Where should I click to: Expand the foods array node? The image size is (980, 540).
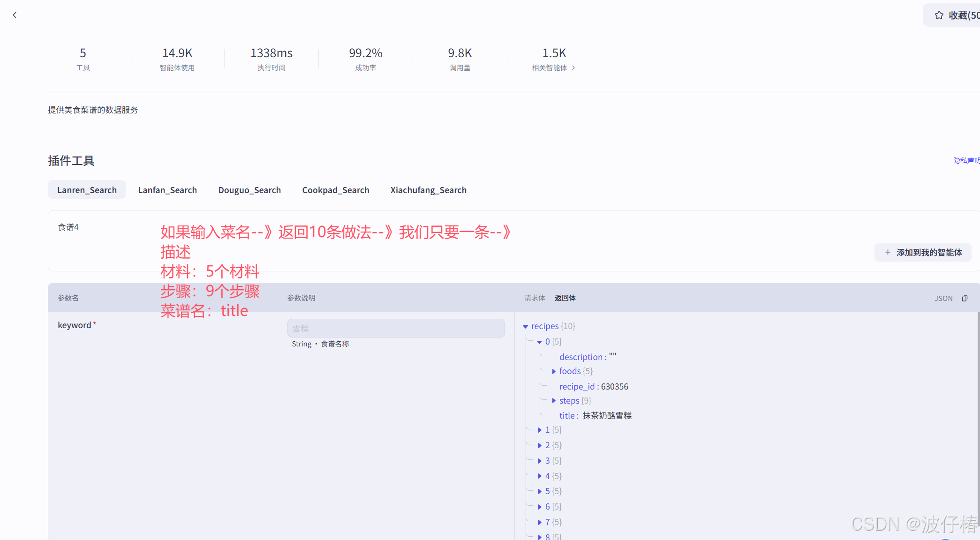(x=554, y=371)
